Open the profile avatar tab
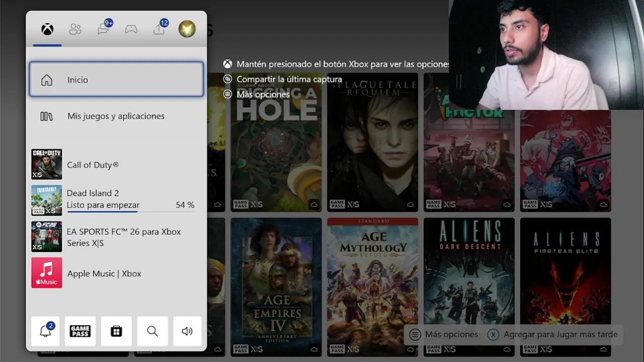 (x=187, y=29)
